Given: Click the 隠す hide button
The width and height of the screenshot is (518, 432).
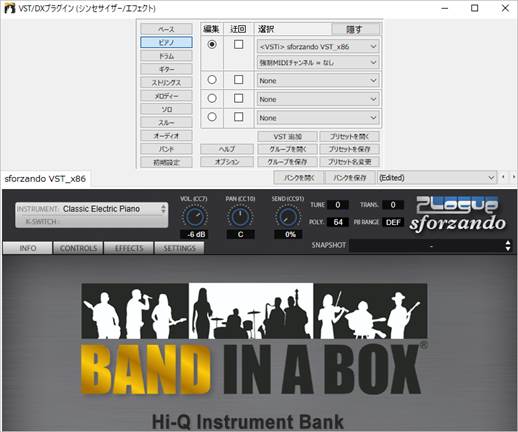Looking at the screenshot, I should point(355,29).
